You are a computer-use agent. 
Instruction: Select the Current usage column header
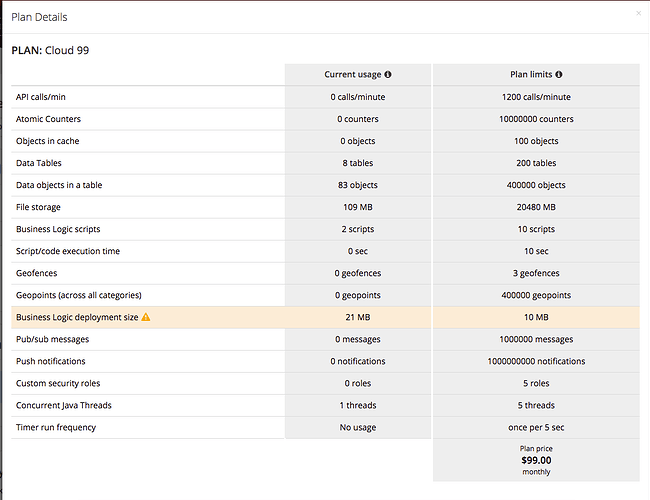pos(352,75)
